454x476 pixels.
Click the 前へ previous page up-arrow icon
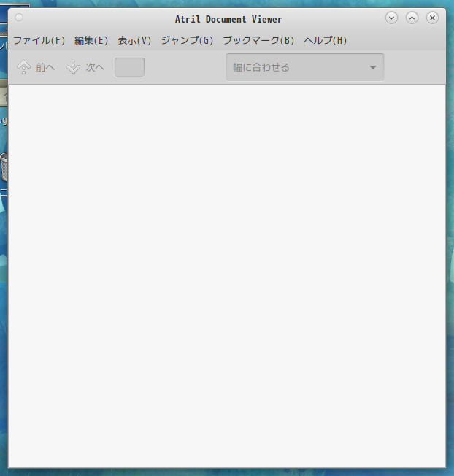coord(23,67)
